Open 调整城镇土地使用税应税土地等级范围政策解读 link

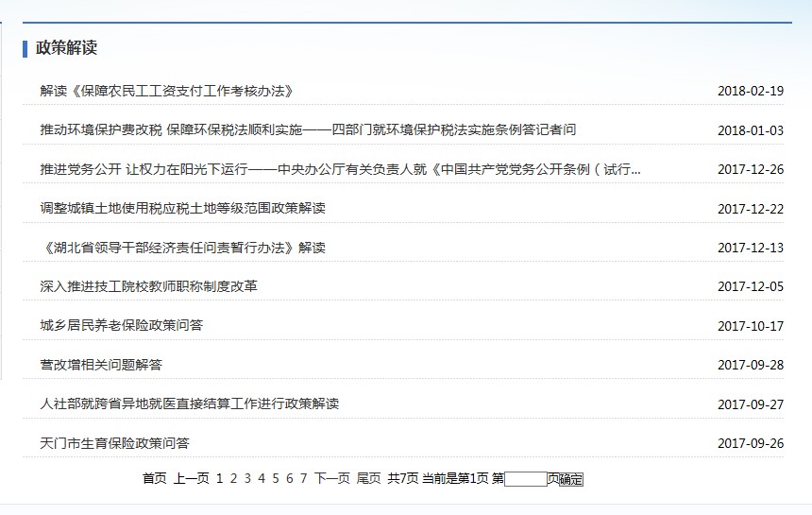coord(182,208)
